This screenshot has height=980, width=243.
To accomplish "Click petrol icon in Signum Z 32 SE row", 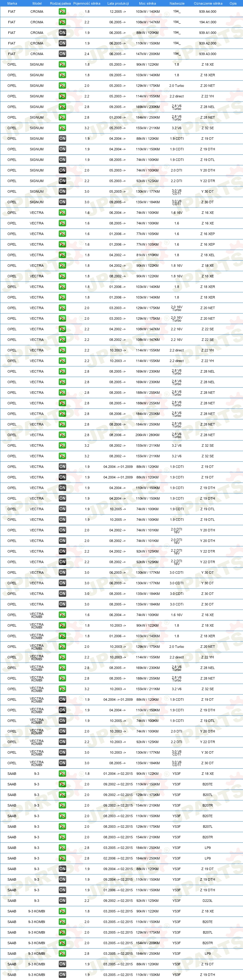I will tap(62, 128).
